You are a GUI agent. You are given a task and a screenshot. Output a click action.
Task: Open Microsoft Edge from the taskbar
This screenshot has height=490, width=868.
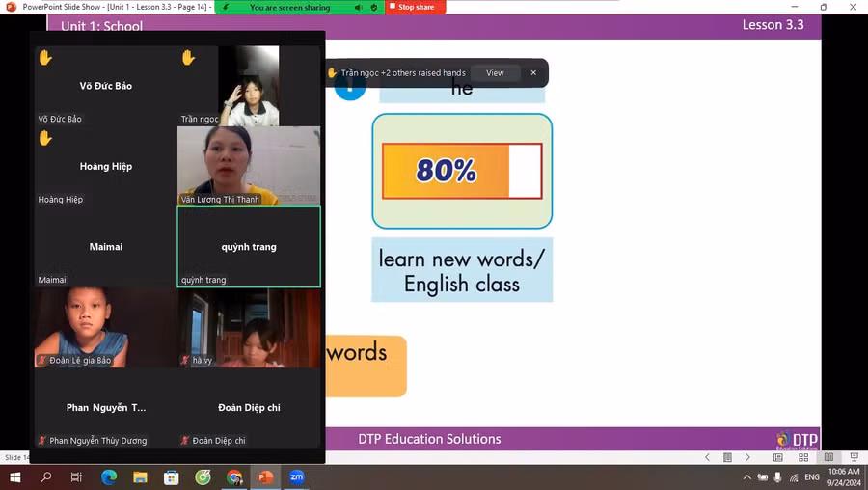click(x=109, y=477)
